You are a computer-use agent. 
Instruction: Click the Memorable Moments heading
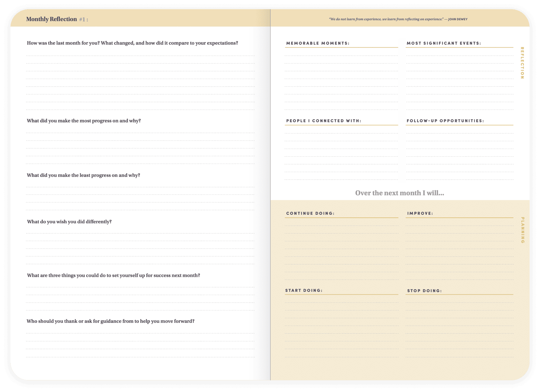317,43
